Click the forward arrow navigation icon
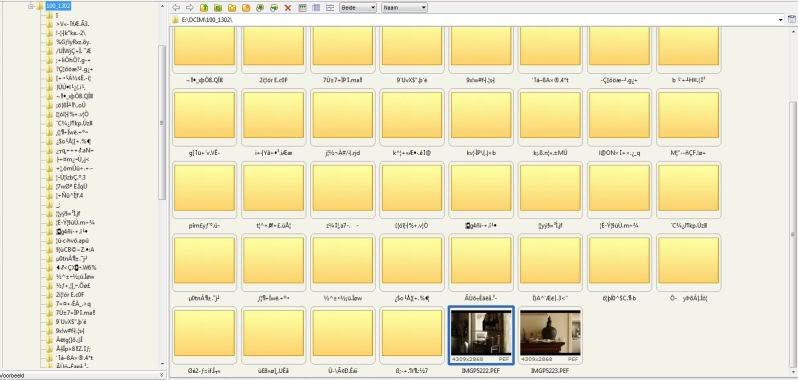Viewport: 798px width, 380px height. pyautogui.click(x=190, y=8)
